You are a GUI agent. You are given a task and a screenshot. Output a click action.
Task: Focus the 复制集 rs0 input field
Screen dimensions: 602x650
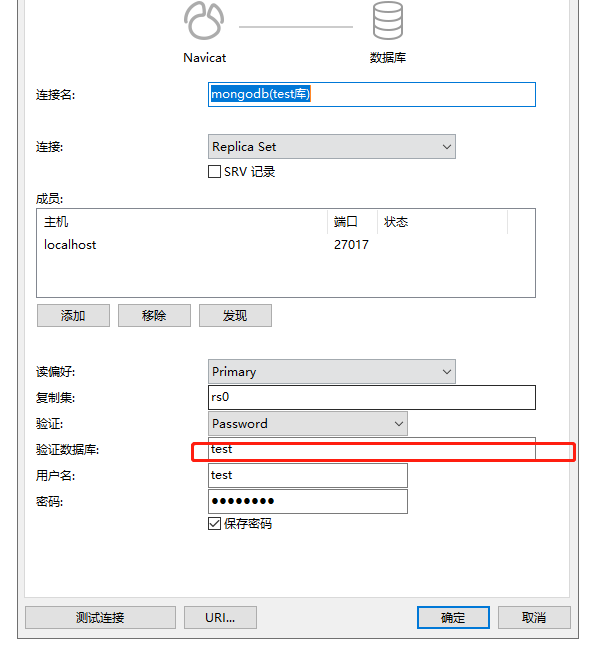click(372, 398)
